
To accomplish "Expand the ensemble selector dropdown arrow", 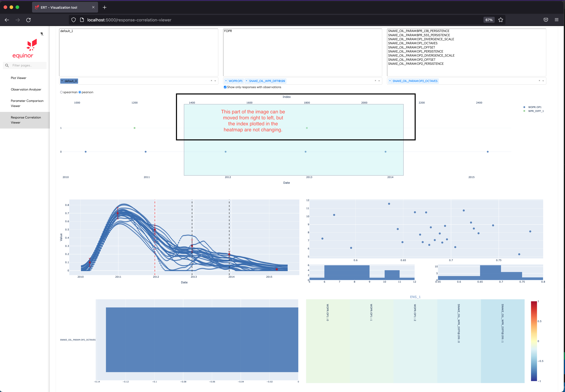I will [x=215, y=81].
